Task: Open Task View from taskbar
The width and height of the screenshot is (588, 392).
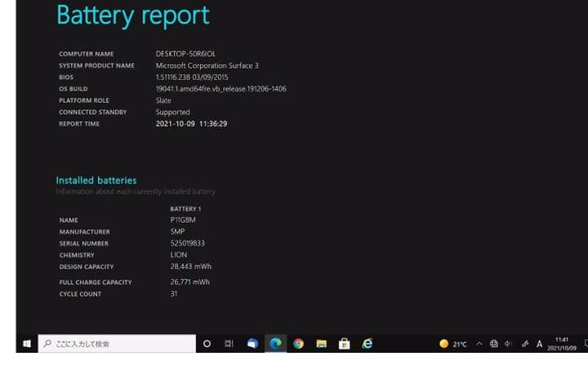Action: pyautogui.click(x=229, y=344)
